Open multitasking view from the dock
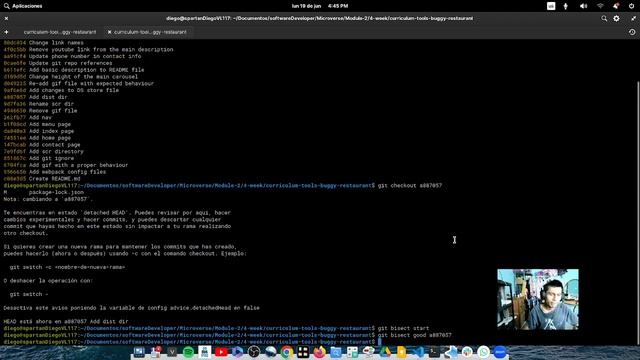Viewport: 640px width, 360px height. point(139,352)
